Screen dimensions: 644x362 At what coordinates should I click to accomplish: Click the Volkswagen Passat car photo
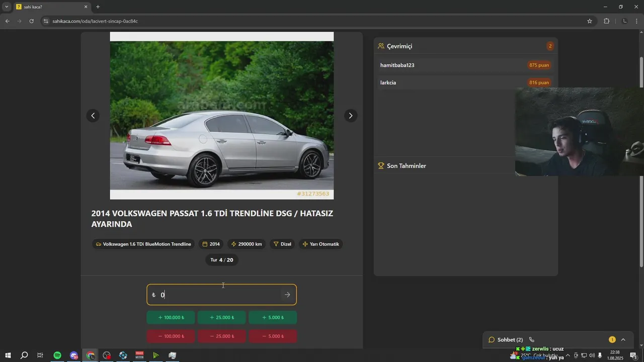222,116
